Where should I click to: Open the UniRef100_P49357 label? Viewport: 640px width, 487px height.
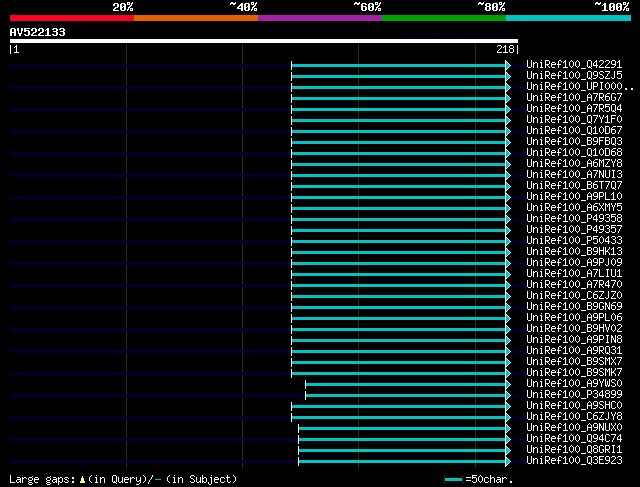pyautogui.click(x=574, y=230)
